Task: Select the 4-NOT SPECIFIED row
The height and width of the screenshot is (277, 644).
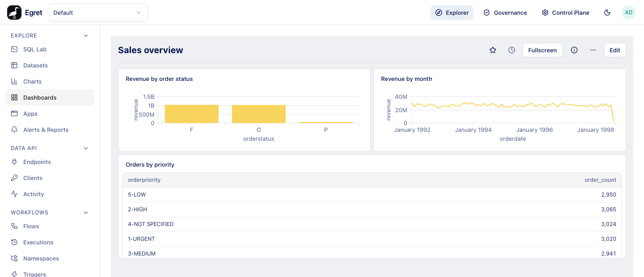Action: point(372,224)
